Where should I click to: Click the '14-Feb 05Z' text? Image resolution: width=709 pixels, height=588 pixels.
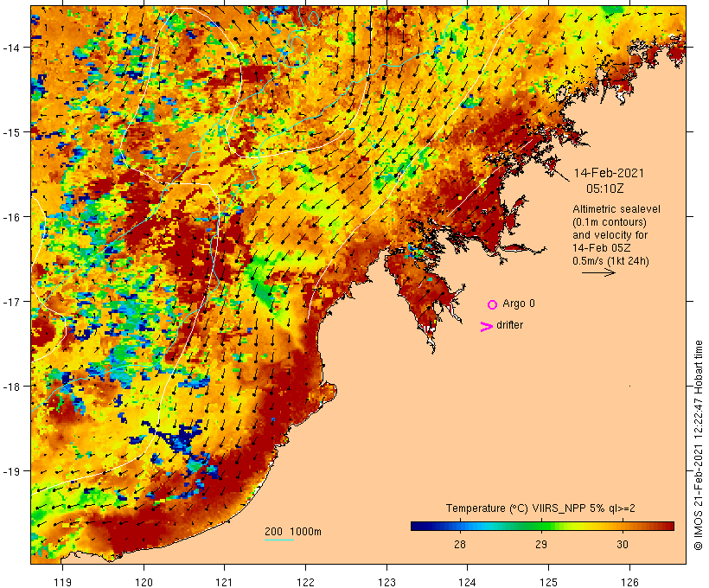(602, 248)
